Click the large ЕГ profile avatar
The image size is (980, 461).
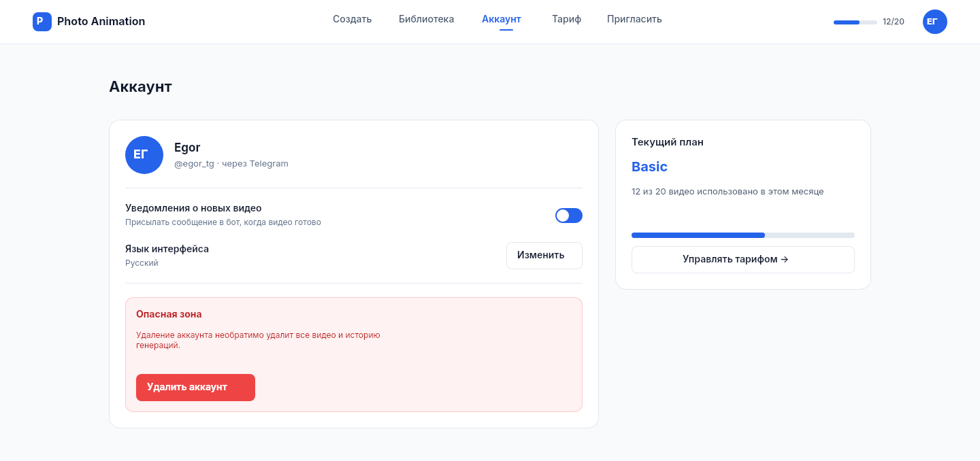tap(144, 155)
